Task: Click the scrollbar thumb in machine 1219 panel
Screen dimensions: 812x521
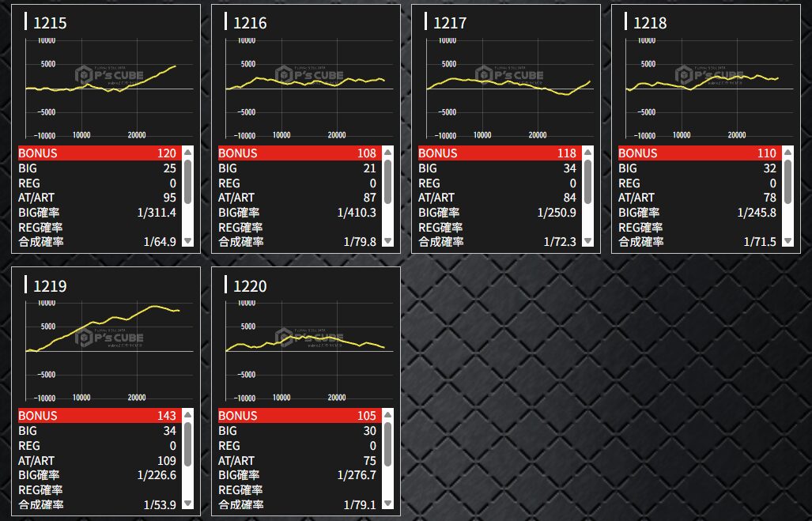Action: [x=188, y=444]
